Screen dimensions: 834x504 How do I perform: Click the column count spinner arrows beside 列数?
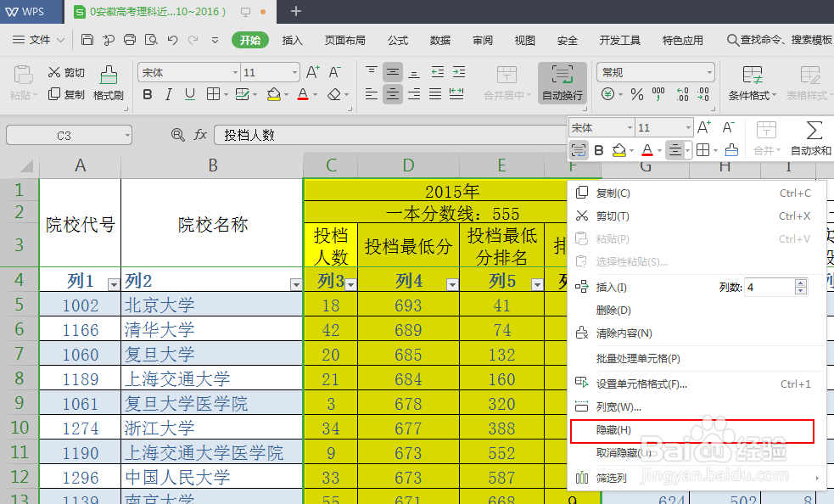click(x=801, y=287)
